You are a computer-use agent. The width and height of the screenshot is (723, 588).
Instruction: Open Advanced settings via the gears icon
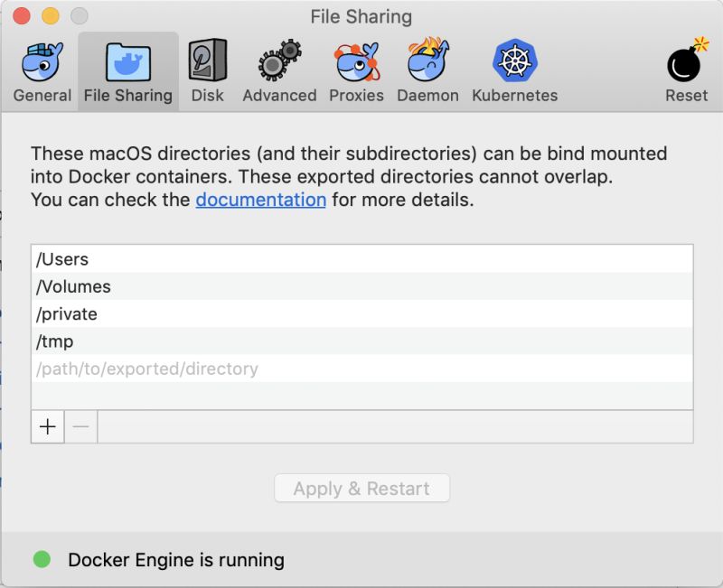(x=278, y=63)
